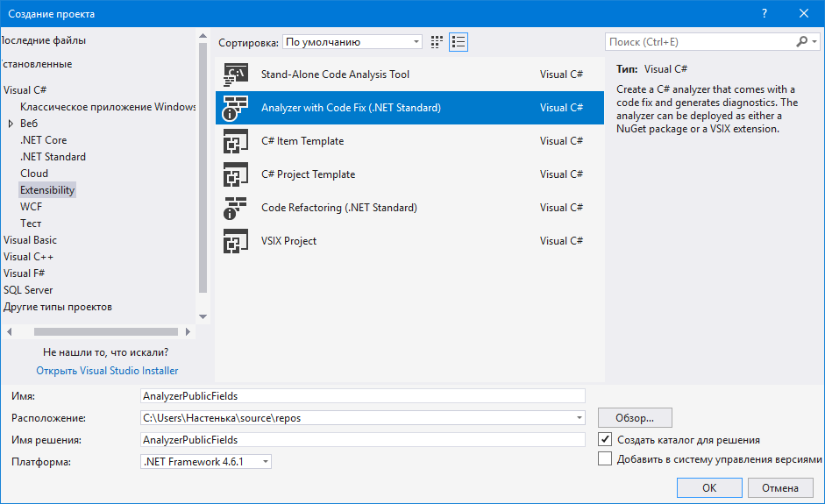The image size is (825, 504).
Task: Click the search magnifier icon
Action: [802, 41]
